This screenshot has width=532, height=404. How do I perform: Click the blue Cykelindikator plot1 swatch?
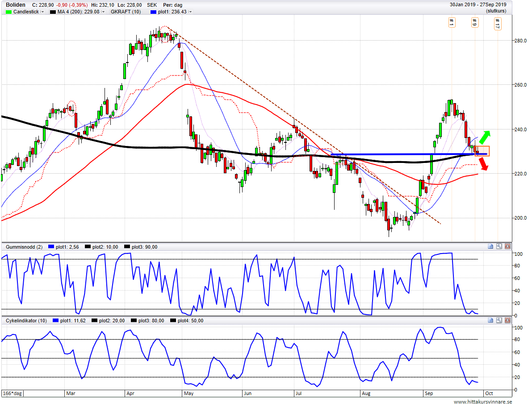point(56,321)
